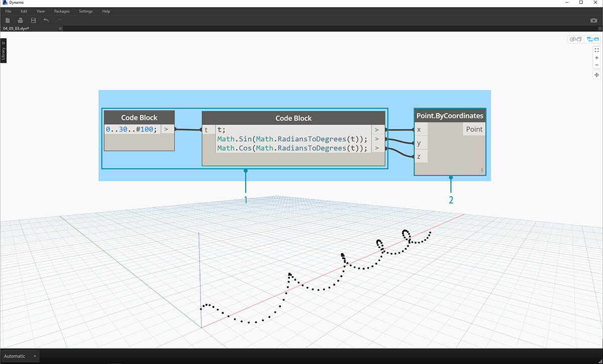Activate the Pan mode icon
Image resolution: width=603 pixels, height=364 pixels.
[596, 75]
